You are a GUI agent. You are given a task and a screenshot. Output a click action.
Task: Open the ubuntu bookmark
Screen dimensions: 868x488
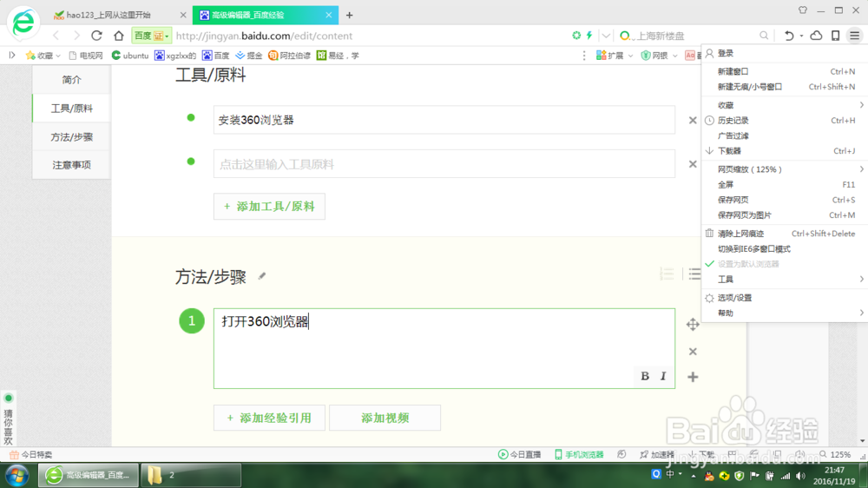(130, 56)
